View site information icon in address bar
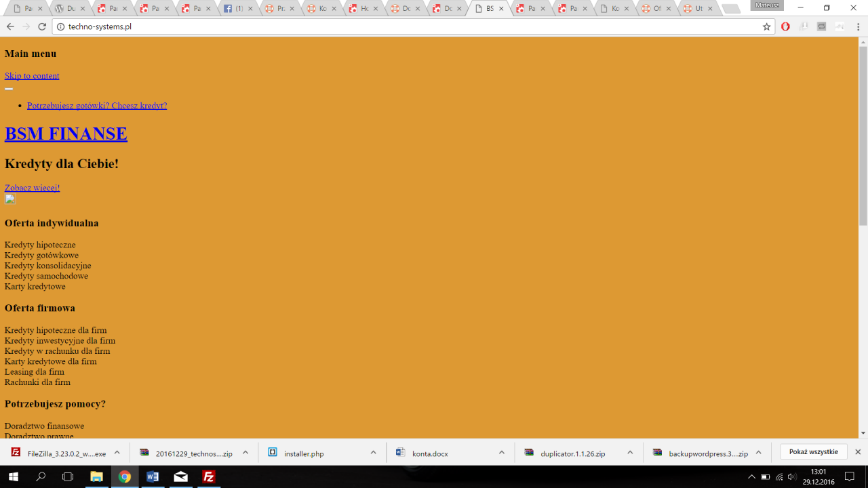 point(60,26)
